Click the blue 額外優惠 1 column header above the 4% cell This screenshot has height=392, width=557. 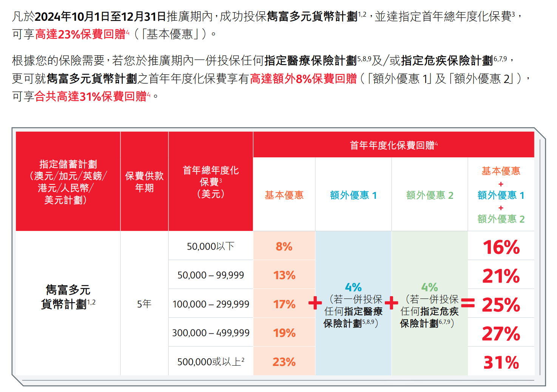[x=353, y=195]
